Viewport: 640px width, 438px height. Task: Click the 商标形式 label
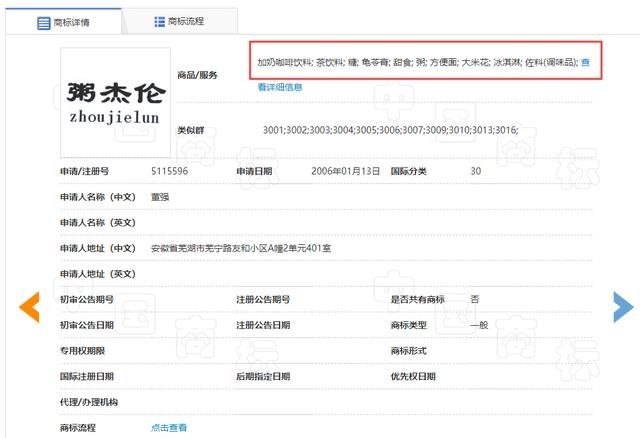click(x=409, y=351)
